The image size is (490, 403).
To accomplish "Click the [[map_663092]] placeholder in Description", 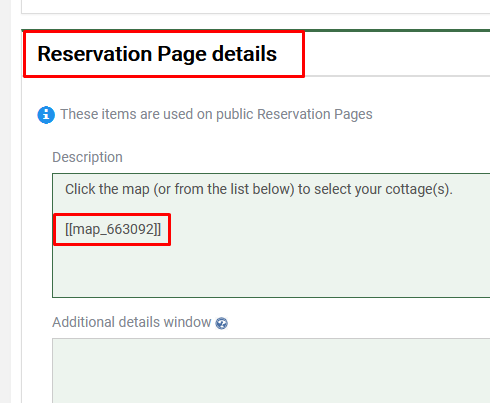I will (113, 229).
